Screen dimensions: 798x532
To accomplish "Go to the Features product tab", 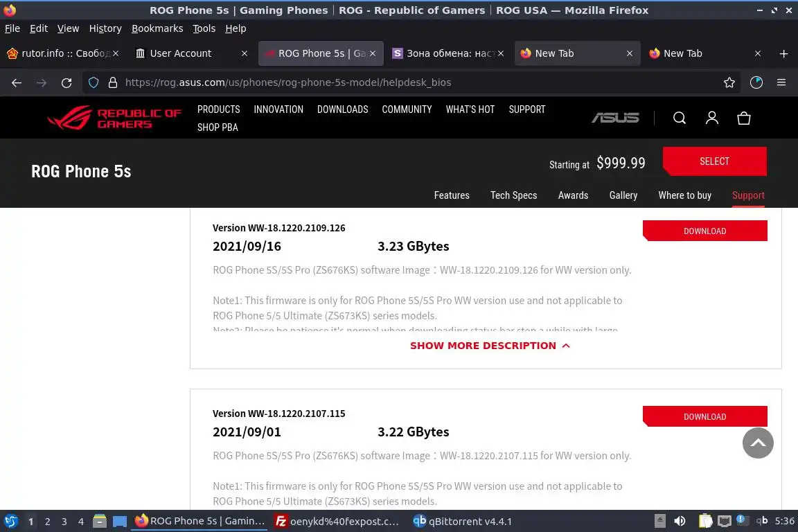I will [452, 195].
